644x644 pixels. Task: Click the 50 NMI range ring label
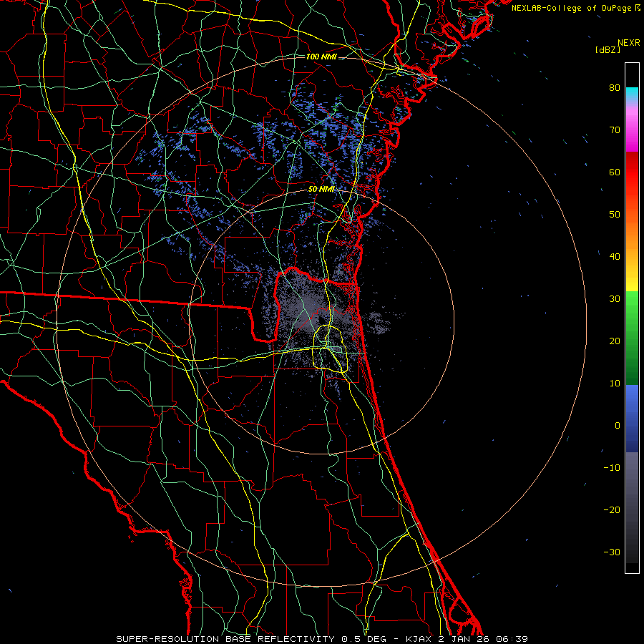point(321,190)
